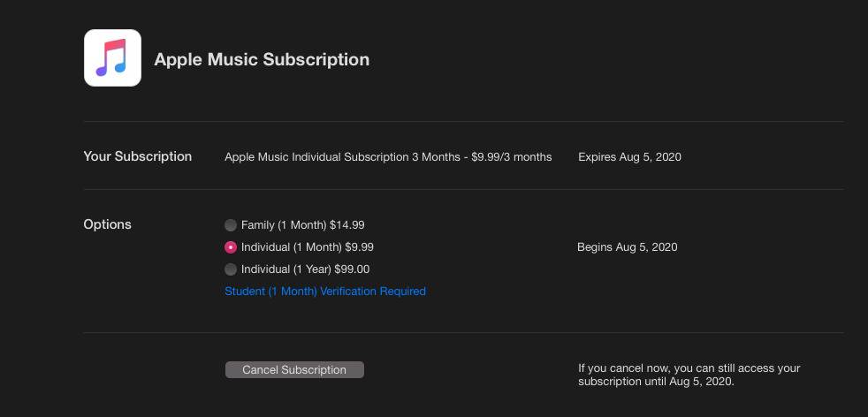Click the $14.99 Family plan price
The image size is (868, 417).
pyautogui.click(x=346, y=225)
